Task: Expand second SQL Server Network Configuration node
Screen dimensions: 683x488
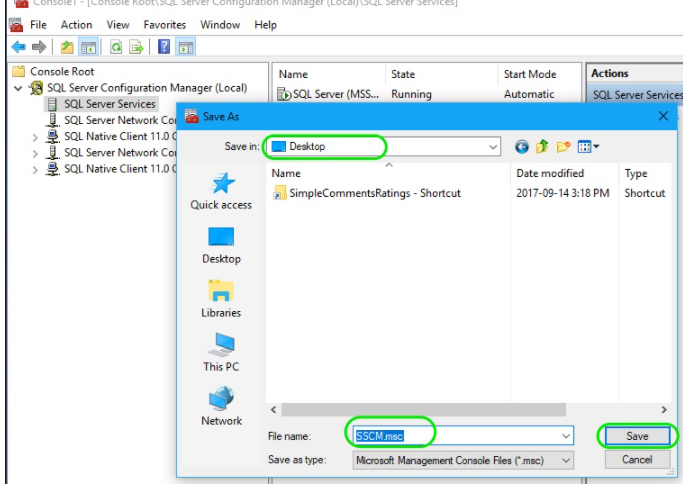Action: click(35, 153)
